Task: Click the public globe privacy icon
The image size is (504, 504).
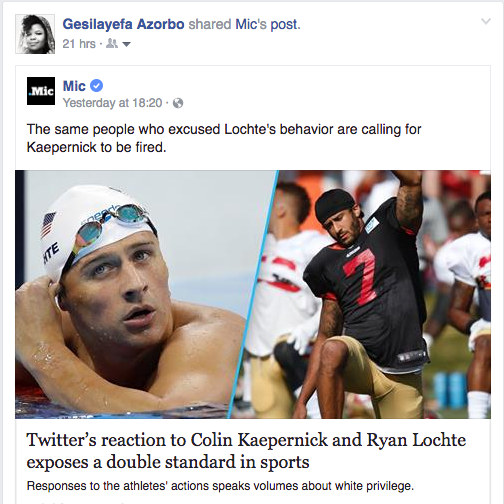Action: point(178,103)
